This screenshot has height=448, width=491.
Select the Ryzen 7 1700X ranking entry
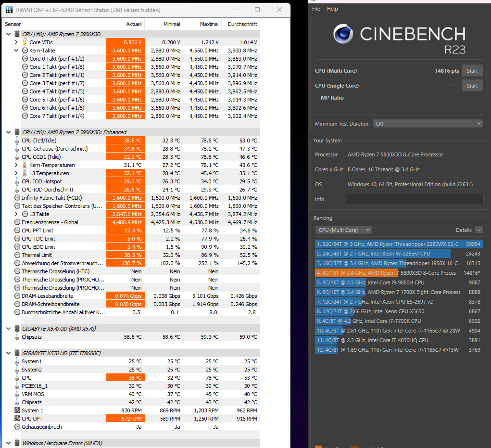tap(399, 292)
